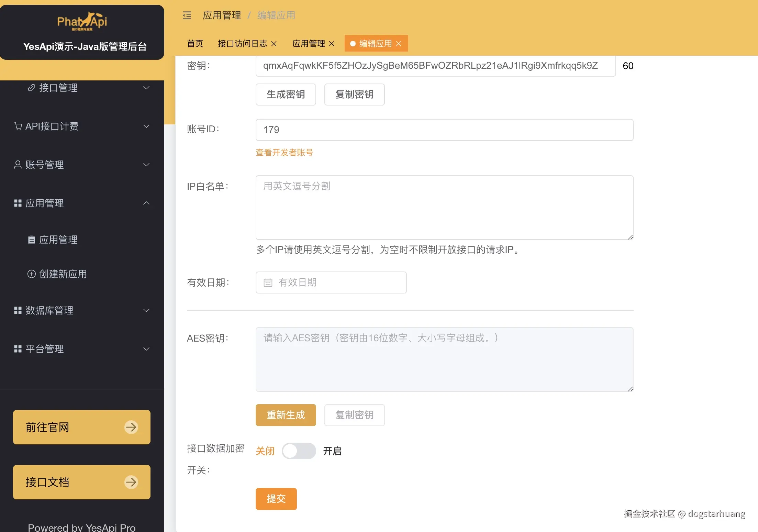Close the 编辑应用 tab
This screenshot has width=758, height=532.
[399, 44]
